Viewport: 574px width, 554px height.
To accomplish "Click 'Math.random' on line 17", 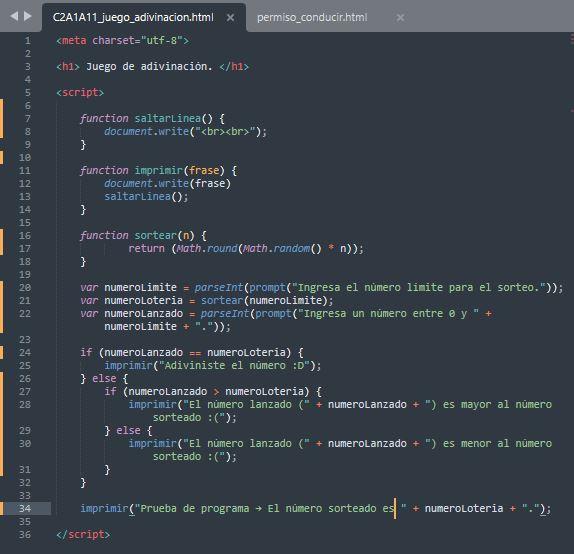I will click(x=276, y=248).
